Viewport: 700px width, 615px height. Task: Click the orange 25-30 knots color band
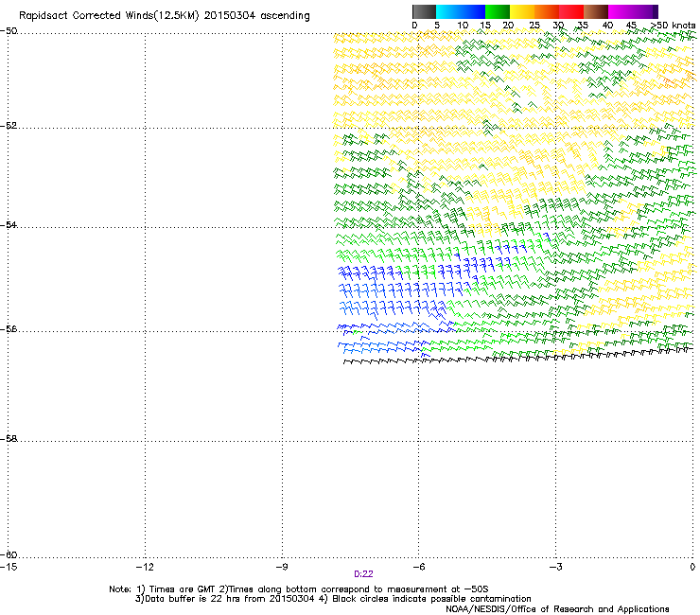click(x=547, y=11)
